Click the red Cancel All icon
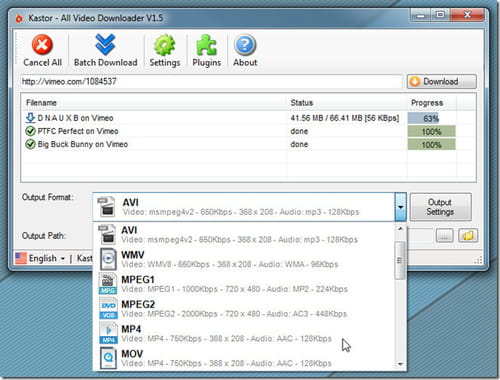 [x=42, y=45]
